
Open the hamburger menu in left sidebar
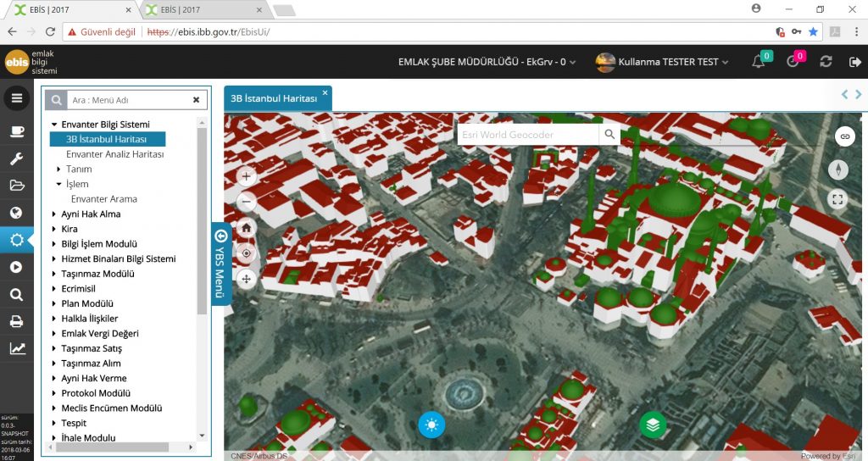click(x=17, y=98)
